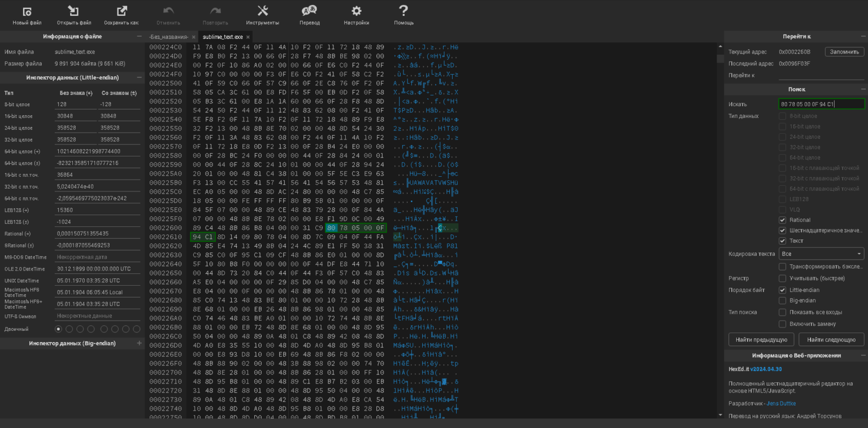868x428 pixels.
Task: Open the Translation icon
Action: pos(309,11)
